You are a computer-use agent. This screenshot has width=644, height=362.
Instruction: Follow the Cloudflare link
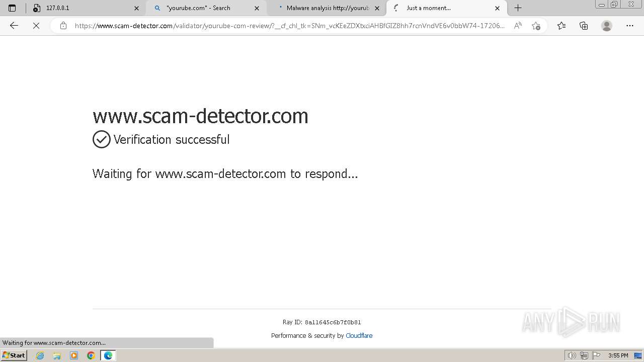359,335
